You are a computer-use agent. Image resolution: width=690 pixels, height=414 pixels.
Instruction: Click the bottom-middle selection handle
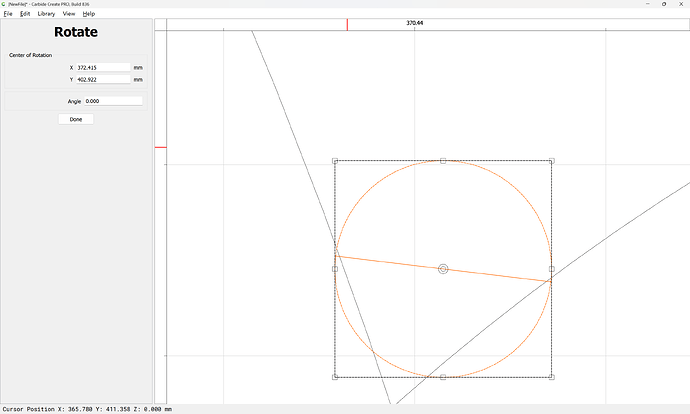[x=443, y=377]
